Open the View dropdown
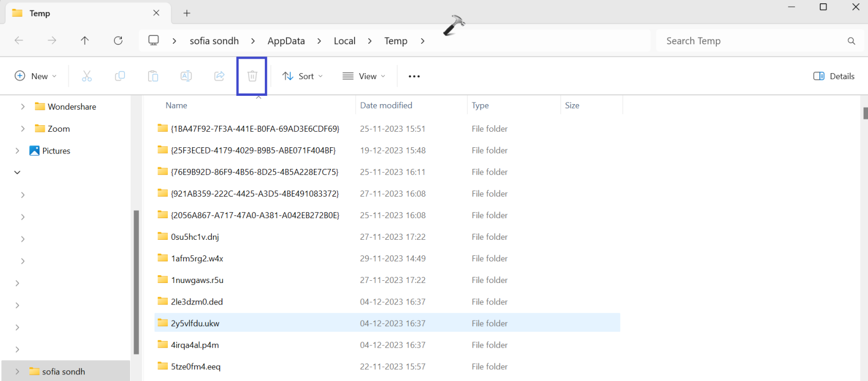Screen dimensions: 868x381 coord(363,76)
